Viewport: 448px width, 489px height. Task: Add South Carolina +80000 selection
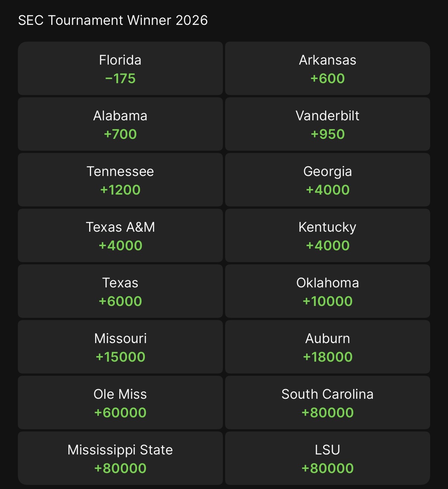pyautogui.click(x=327, y=403)
